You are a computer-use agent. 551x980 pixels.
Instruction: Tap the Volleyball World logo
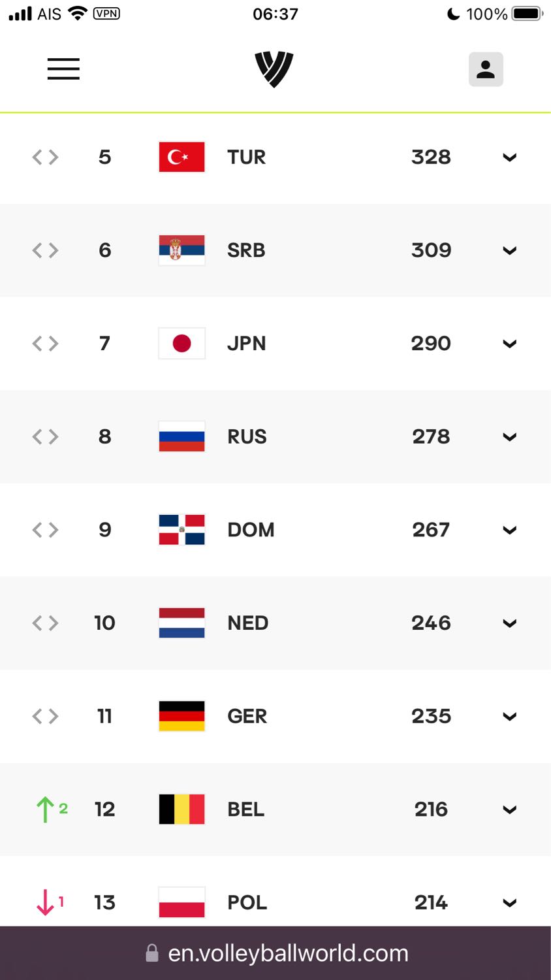(x=274, y=69)
